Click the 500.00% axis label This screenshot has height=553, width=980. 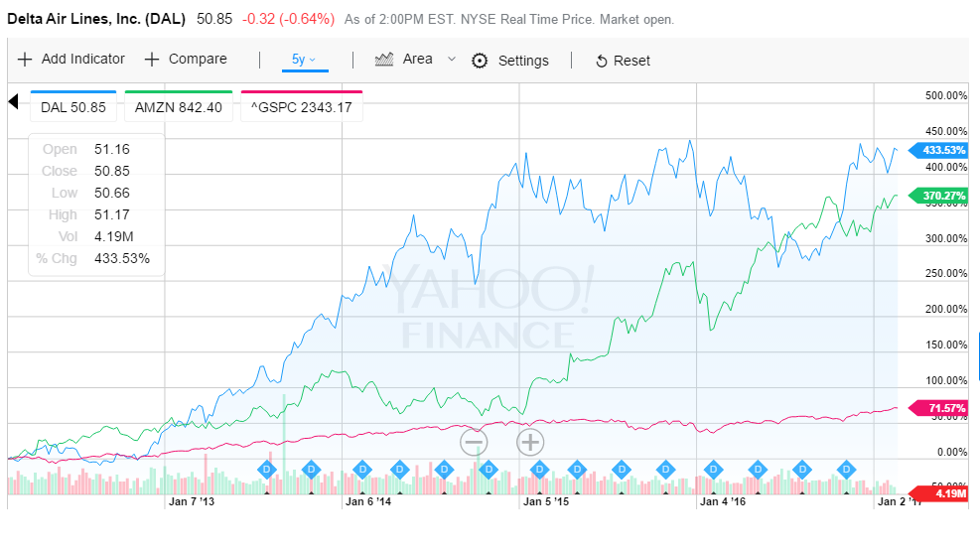tap(945, 95)
